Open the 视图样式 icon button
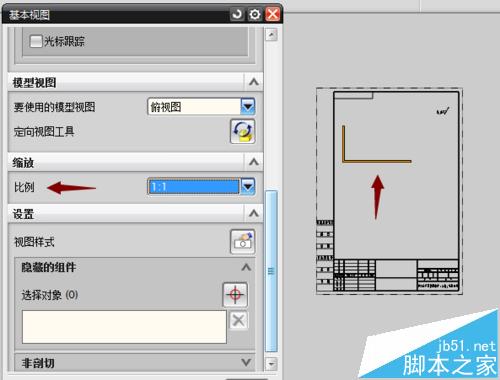Screen dimensions: 500x380 [243, 242]
